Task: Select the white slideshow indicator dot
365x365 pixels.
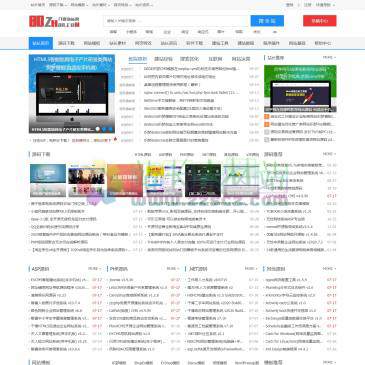Action: (x=98, y=129)
